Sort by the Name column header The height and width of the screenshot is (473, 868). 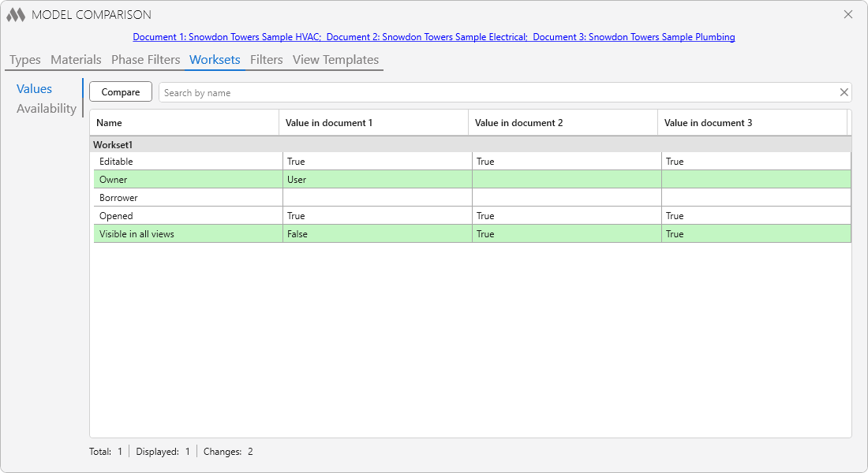[185, 123]
